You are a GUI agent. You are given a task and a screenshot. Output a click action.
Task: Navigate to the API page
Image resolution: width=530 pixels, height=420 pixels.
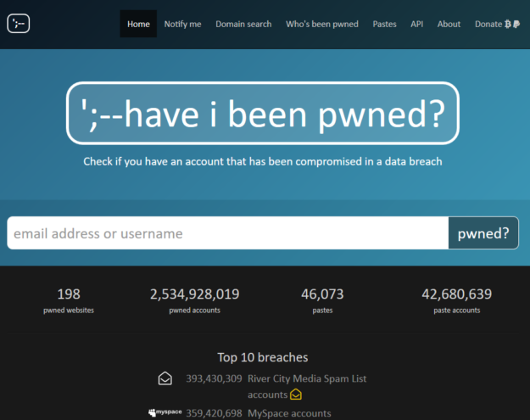416,25
